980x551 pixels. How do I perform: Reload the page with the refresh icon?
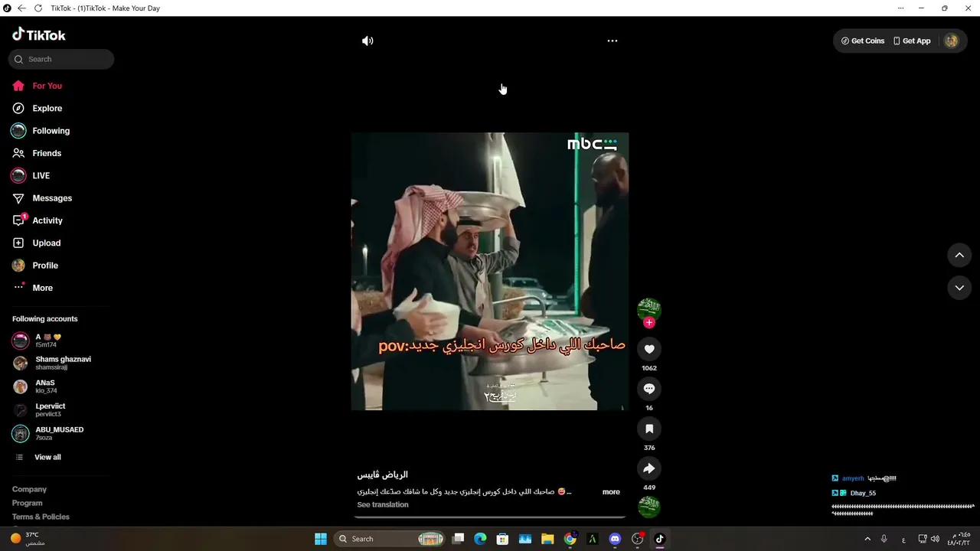click(38, 8)
